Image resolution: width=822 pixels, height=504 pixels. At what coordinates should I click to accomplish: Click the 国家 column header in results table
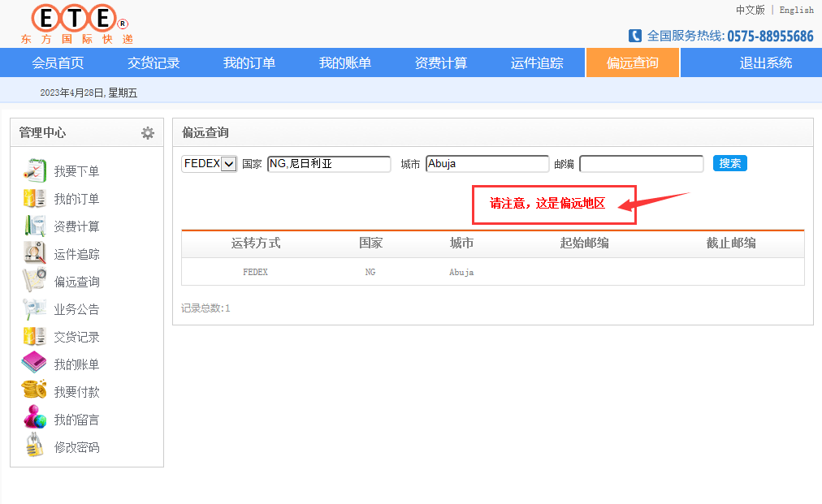(370, 243)
